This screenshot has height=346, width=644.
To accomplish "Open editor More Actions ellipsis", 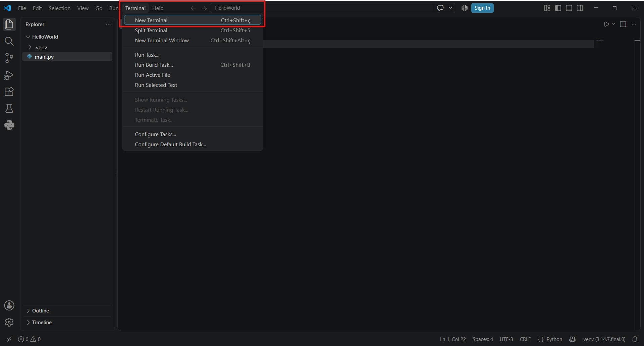I will (x=634, y=24).
